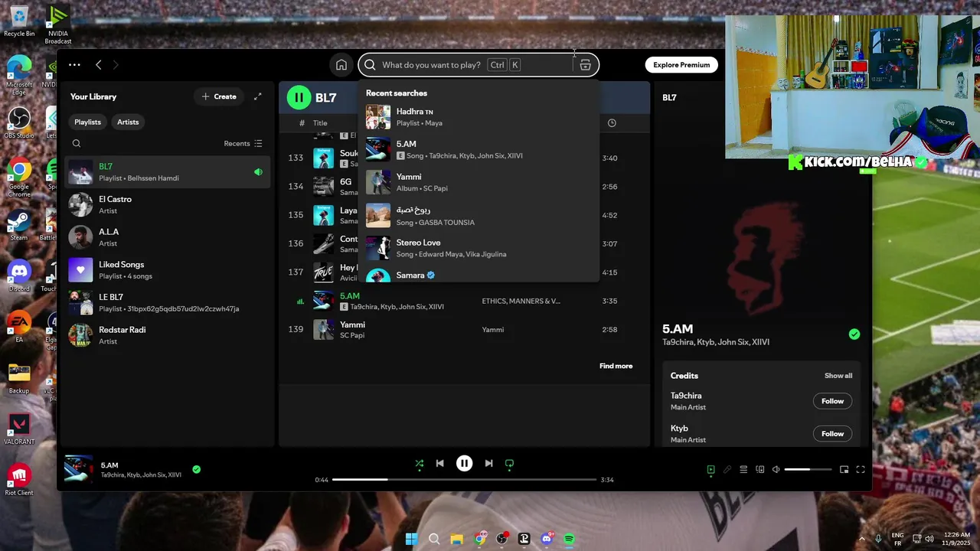Search within Your Library
Image resolution: width=980 pixels, height=551 pixels.
tap(77, 143)
